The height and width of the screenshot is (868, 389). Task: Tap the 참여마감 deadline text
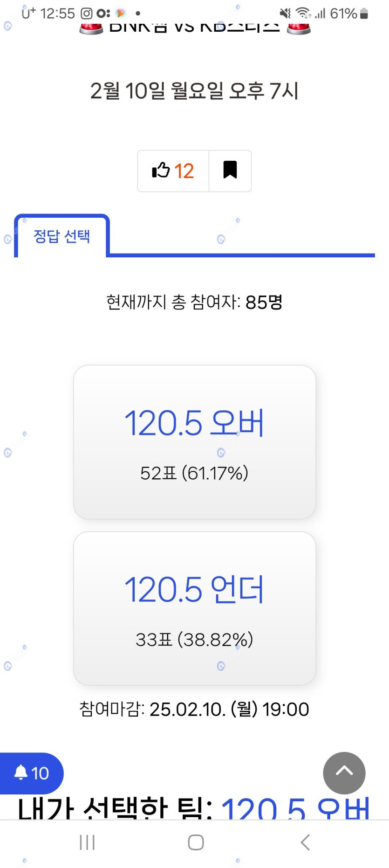(194, 710)
